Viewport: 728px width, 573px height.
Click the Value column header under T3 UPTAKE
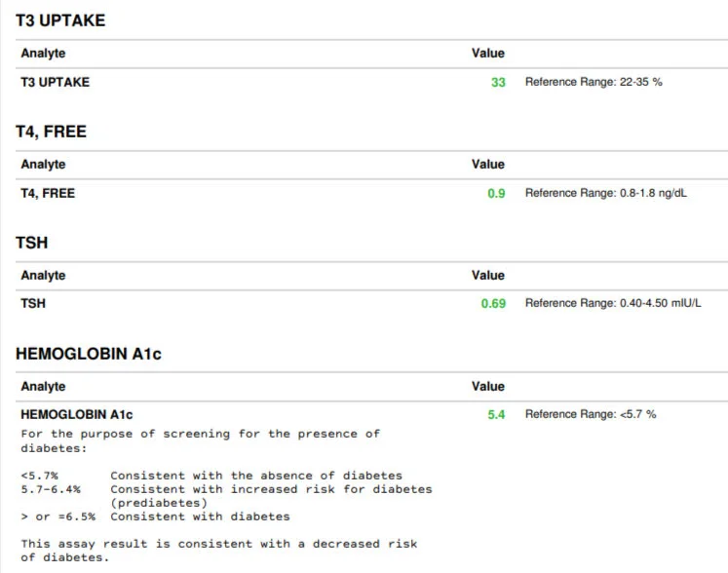[487, 54]
